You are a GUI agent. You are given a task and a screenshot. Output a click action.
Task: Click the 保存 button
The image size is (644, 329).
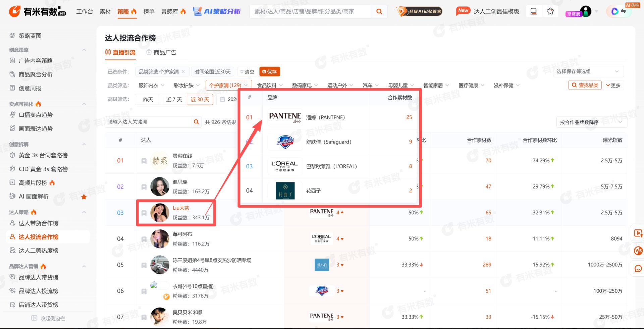(x=270, y=71)
